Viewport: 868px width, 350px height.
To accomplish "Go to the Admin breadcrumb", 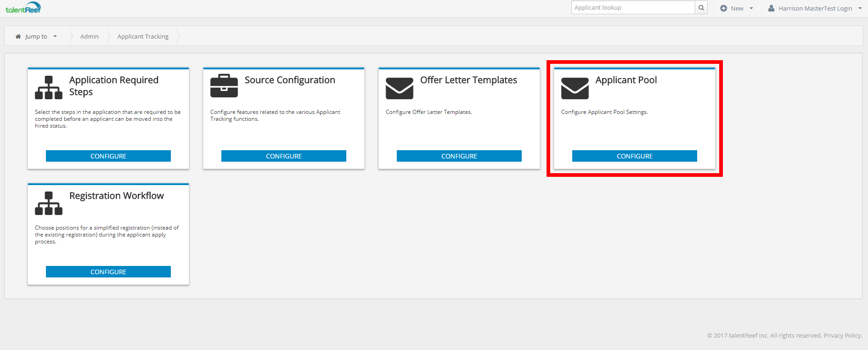I will (90, 36).
